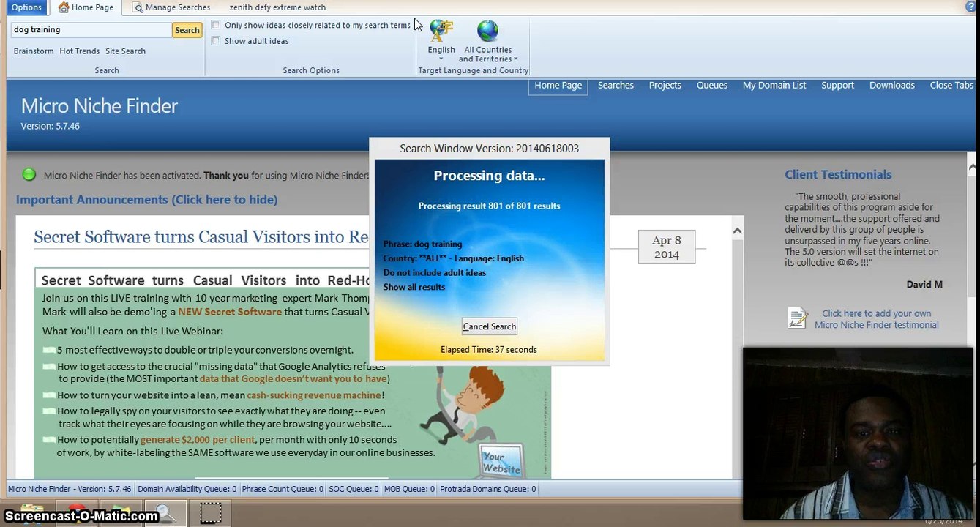Image resolution: width=980 pixels, height=527 pixels.
Task: Open Searches in the navigation bar
Action: (616, 86)
